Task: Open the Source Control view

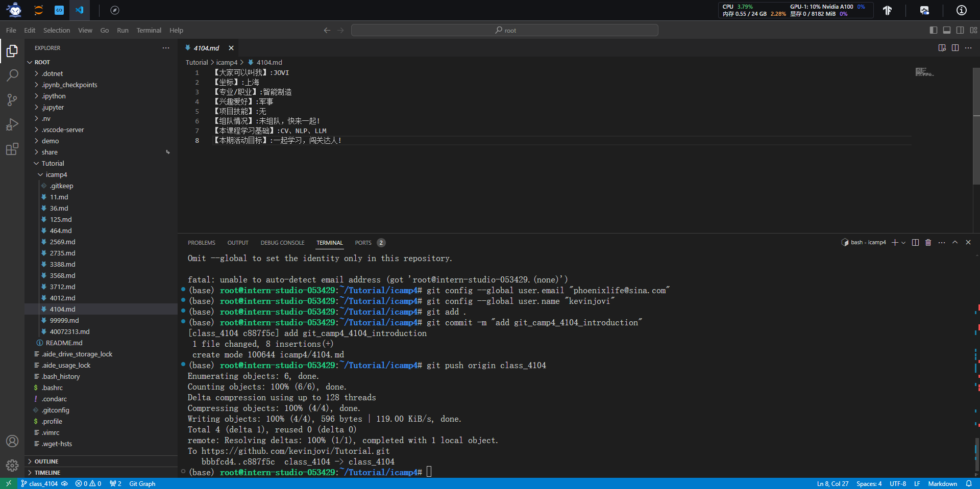Action: tap(12, 100)
